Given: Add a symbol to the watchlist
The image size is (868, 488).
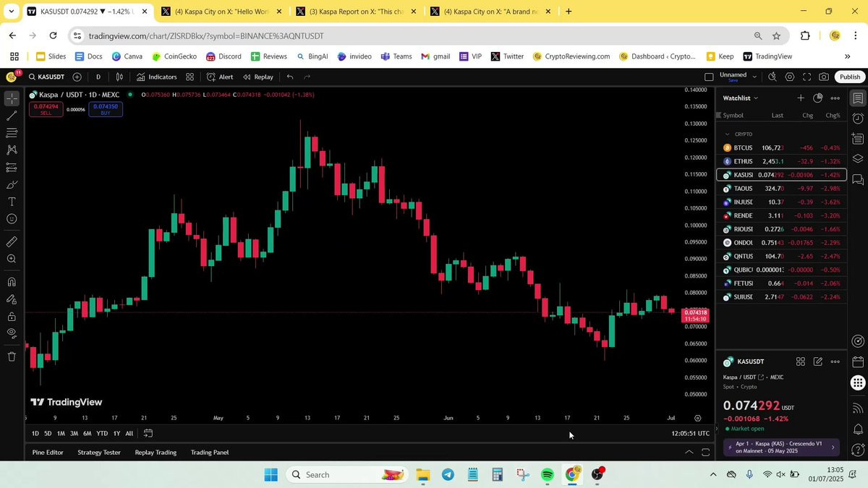Looking at the screenshot, I should coord(801,98).
